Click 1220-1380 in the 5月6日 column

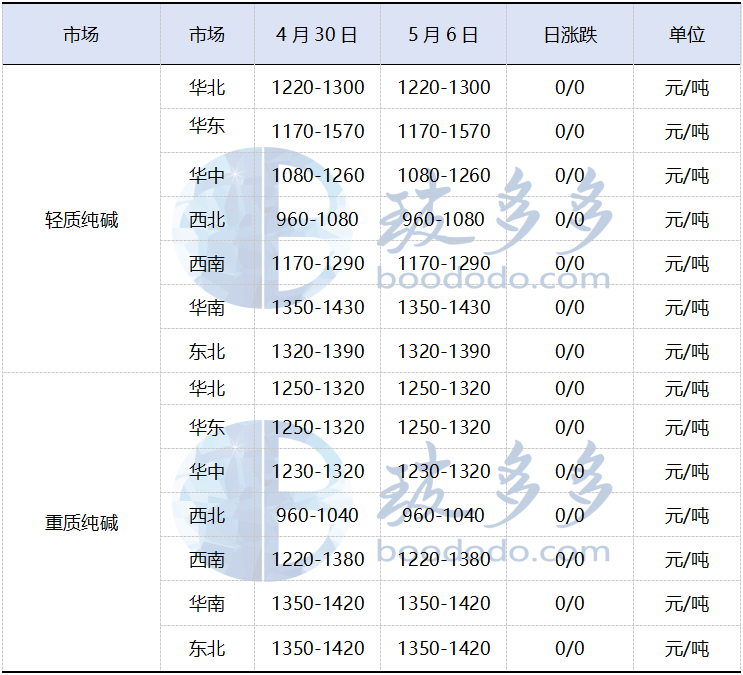point(444,560)
